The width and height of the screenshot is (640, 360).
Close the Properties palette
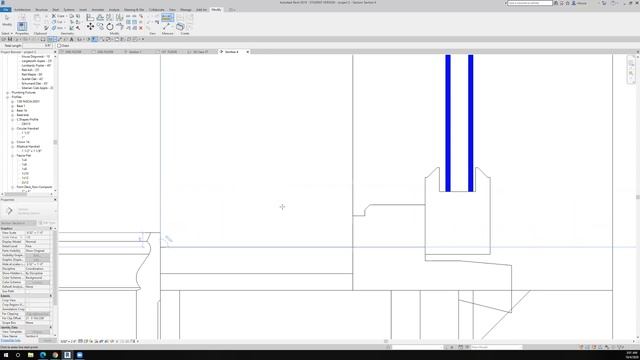(x=55, y=200)
